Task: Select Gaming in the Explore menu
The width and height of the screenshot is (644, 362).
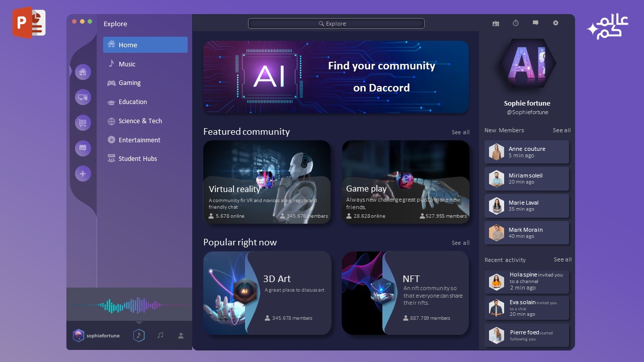Action: pos(129,83)
